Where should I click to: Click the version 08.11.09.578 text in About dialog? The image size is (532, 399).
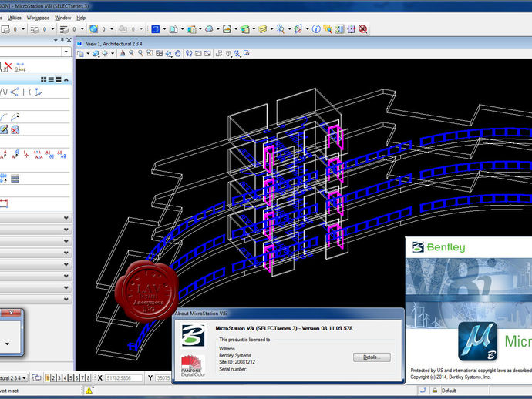tap(327, 328)
